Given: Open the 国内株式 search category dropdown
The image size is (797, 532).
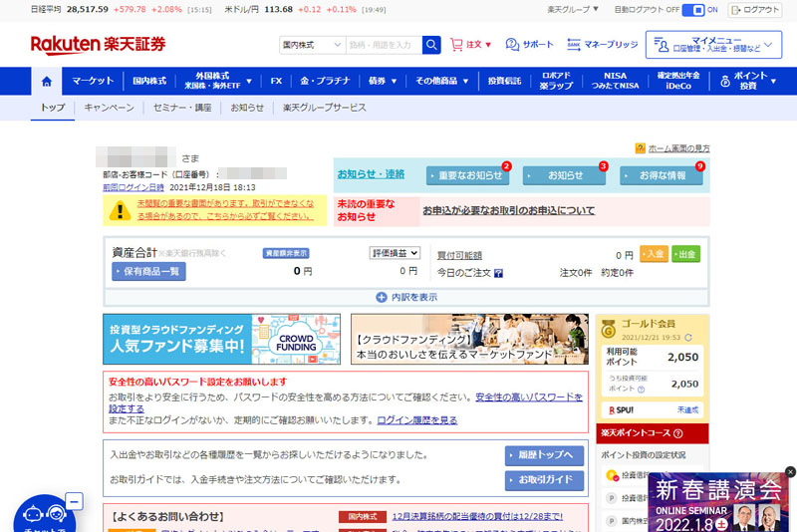Looking at the screenshot, I should pos(311,45).
